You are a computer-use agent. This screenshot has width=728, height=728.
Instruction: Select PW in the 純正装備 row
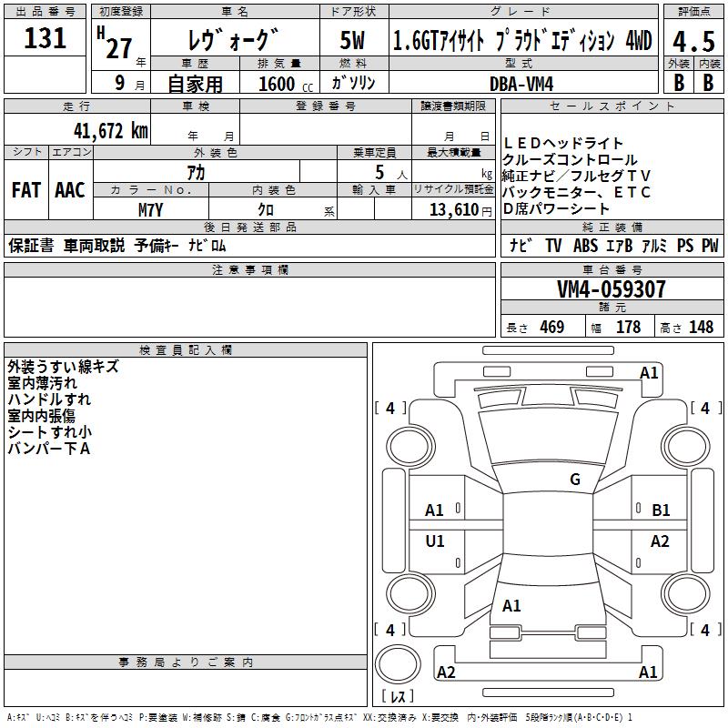point(710,245)
